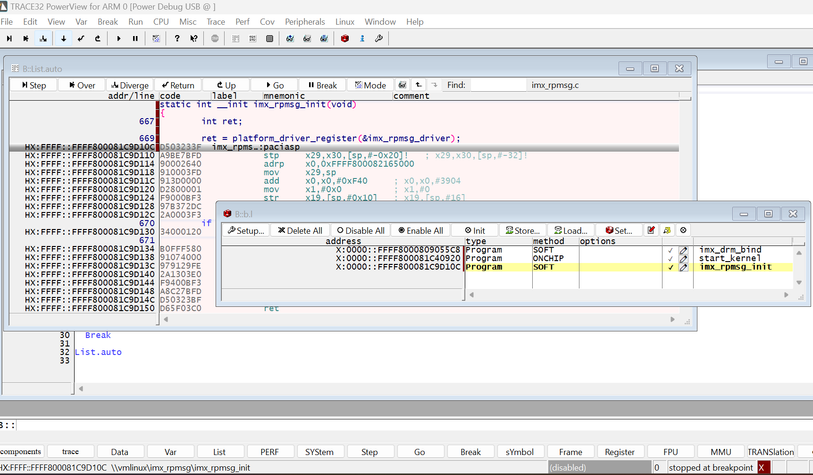Screen dimensions: 813x475
Task: Toggle the enable checkmark for imx_drm_bind breakpoint
Action: (x=670, y=250)
